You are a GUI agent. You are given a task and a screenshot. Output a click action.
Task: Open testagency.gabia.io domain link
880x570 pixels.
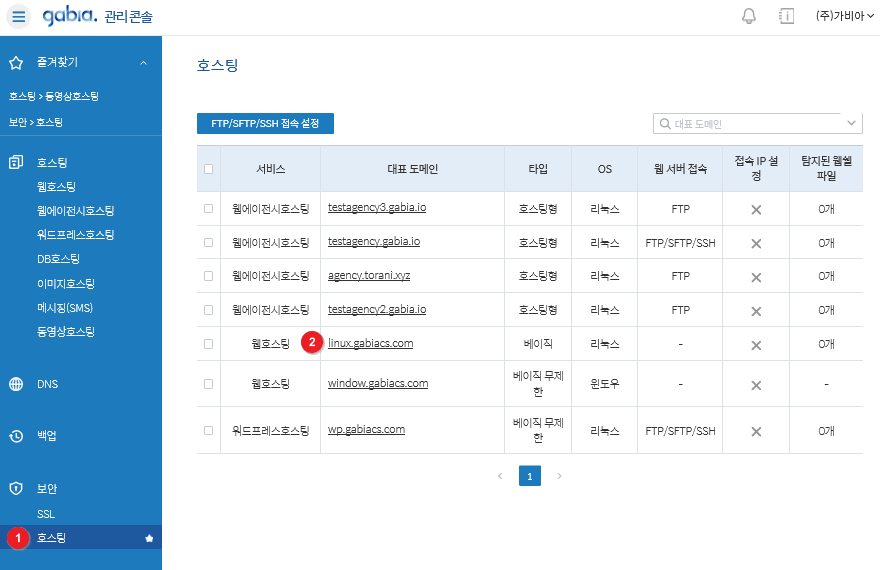tap(374, 241)
